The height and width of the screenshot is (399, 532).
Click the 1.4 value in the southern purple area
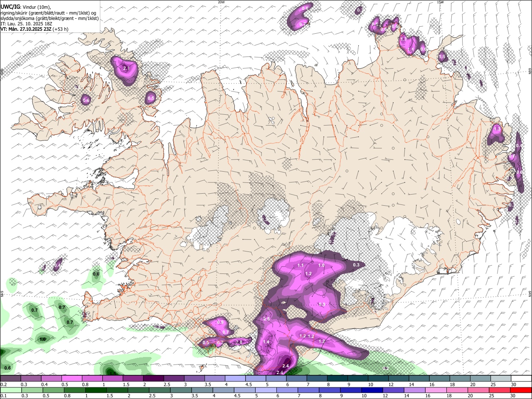pyautogui.click(x=266, y=342)
